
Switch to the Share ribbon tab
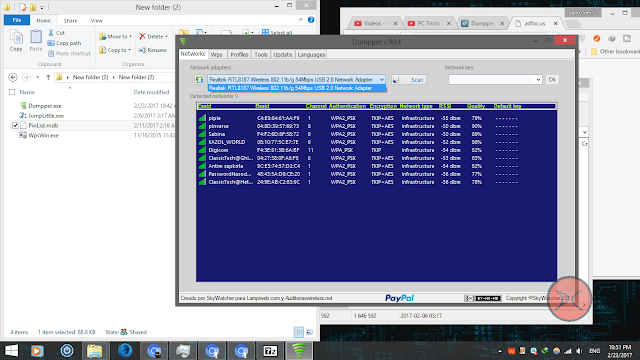tap(70, 20)
